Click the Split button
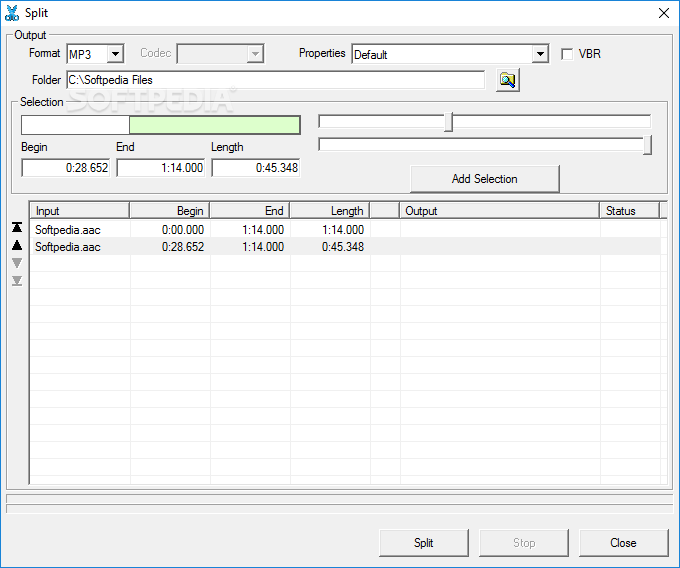Viewport: 680px width, 568px height. [x=424, y=542]
